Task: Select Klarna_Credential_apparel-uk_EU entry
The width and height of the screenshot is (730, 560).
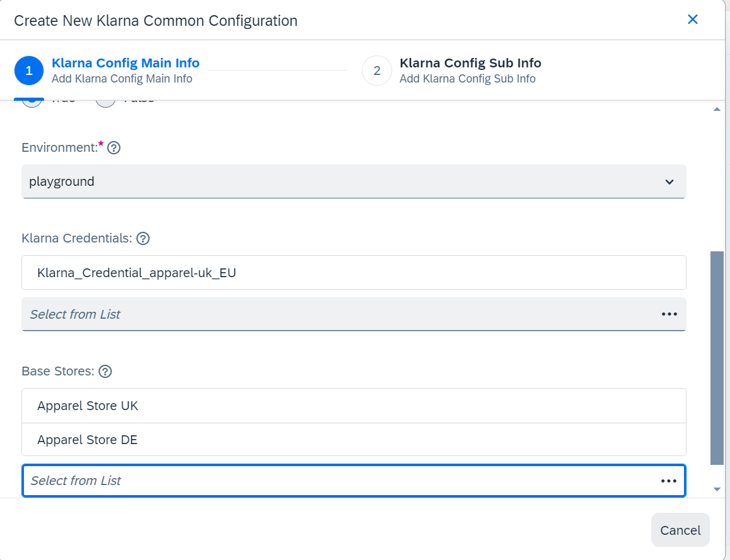Action: (354, 273)
